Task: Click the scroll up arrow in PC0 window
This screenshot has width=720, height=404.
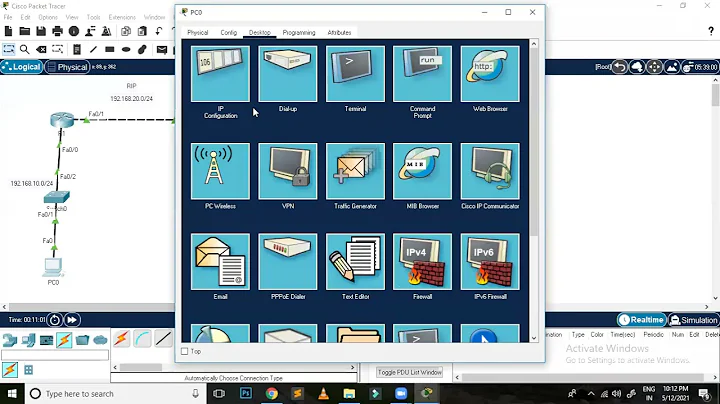Action: pos(534,44)
